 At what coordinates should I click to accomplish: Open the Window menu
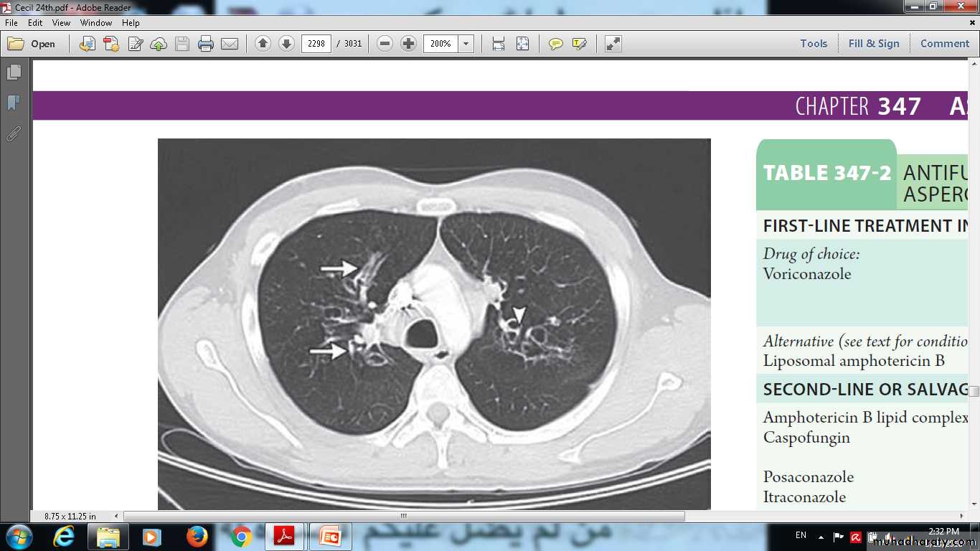(x=96, y=23)
